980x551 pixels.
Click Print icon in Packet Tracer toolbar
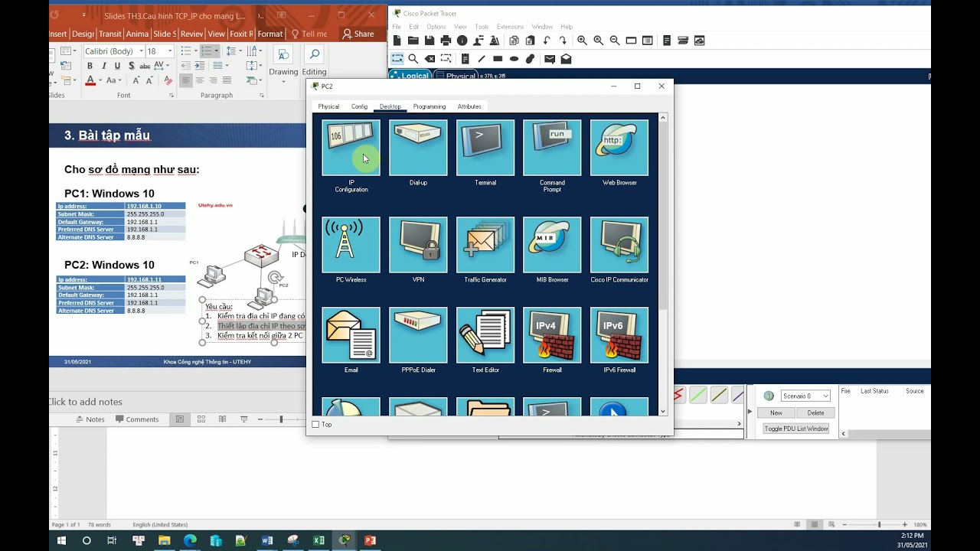tap(446, 41)
